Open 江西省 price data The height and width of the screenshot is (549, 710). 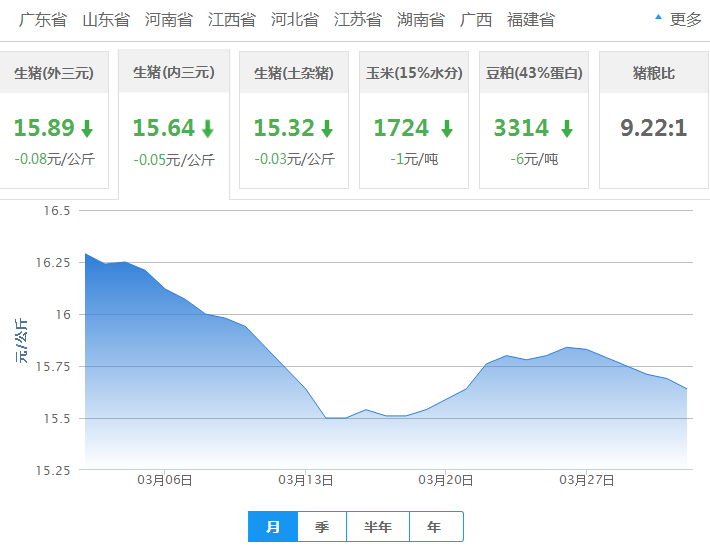(x=232, y=19)
